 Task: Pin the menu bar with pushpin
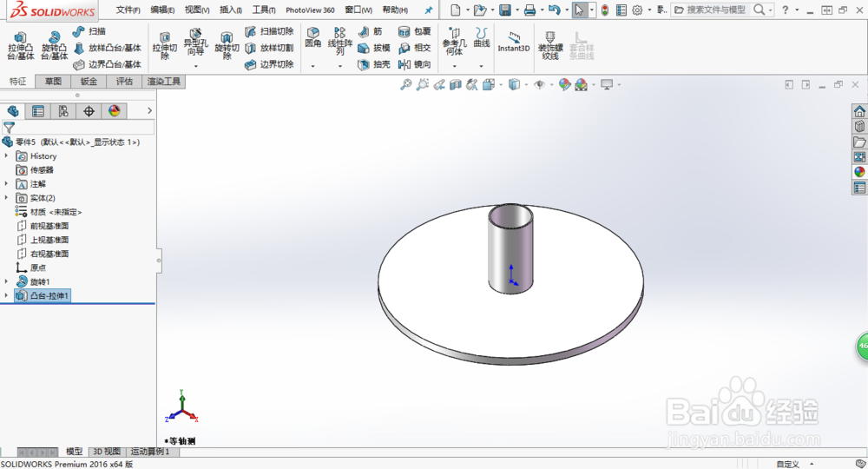[x=429, y=10]
